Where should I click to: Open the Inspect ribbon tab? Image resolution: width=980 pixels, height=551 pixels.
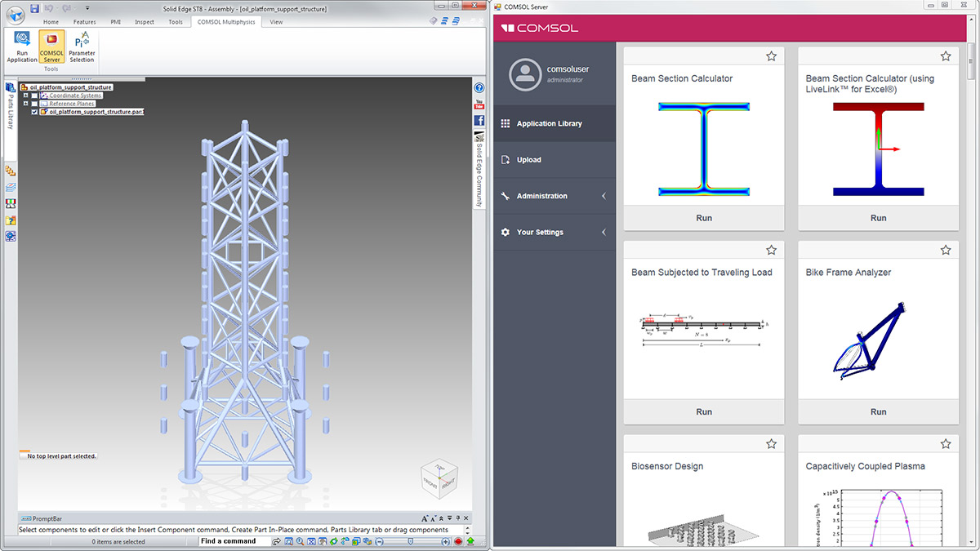point(144,22)
